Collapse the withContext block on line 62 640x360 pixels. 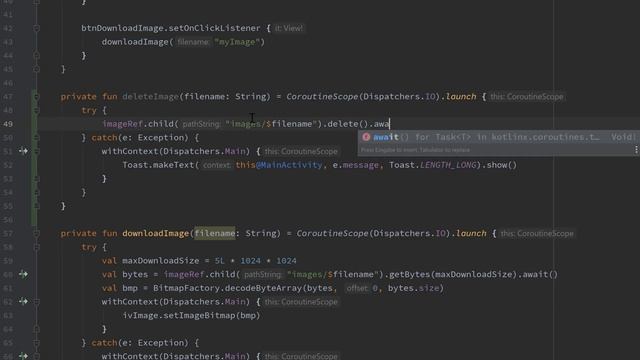[x=36, y=302]
